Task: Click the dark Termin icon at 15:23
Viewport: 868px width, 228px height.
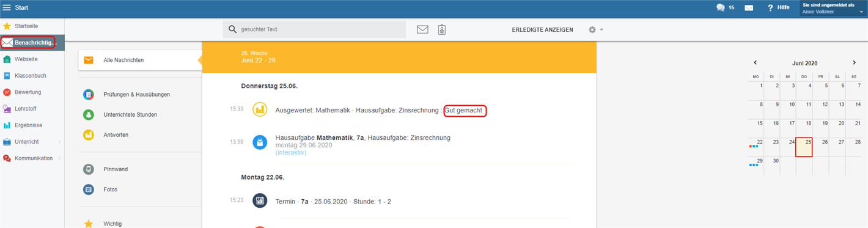Action: pos(260,200)
